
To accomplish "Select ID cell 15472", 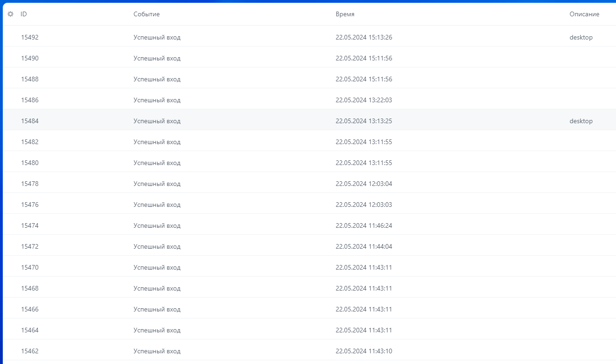I will [x=30, y=246].
